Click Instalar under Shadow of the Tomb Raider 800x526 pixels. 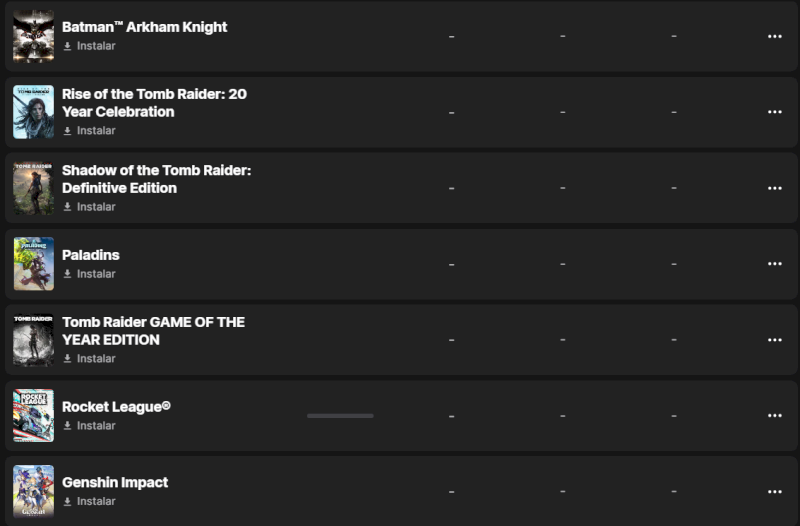click(96, 207)
